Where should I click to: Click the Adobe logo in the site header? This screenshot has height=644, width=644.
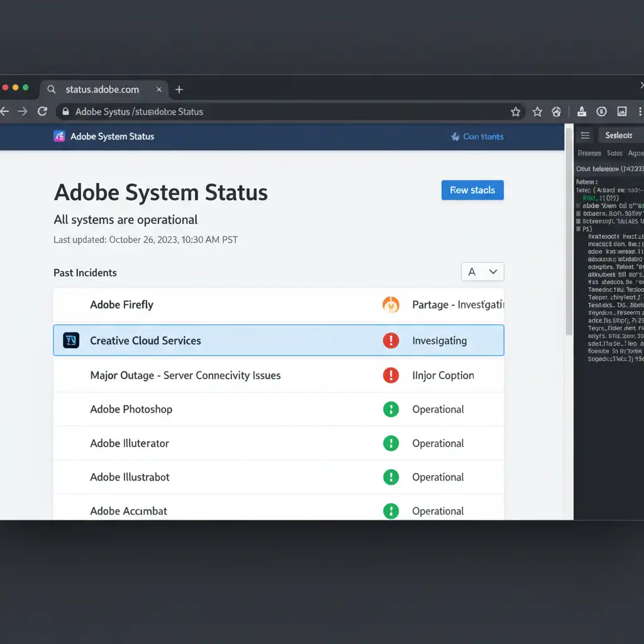click(60, 136)
